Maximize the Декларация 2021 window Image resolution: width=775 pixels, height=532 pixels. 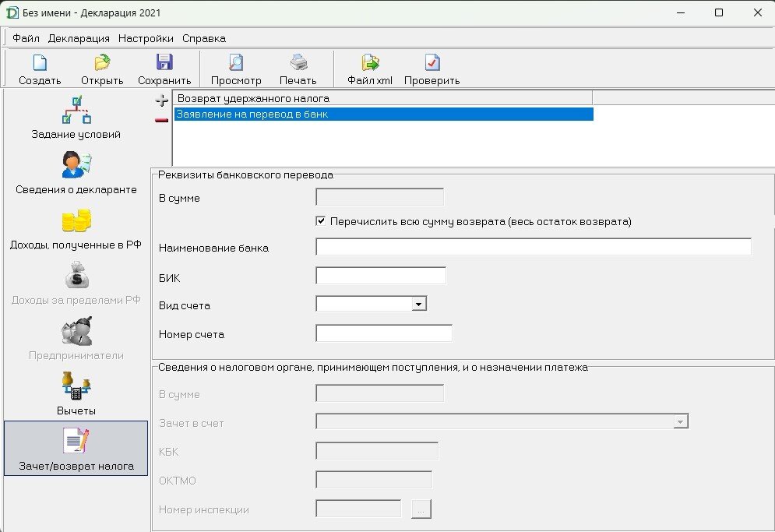(719, 13)
